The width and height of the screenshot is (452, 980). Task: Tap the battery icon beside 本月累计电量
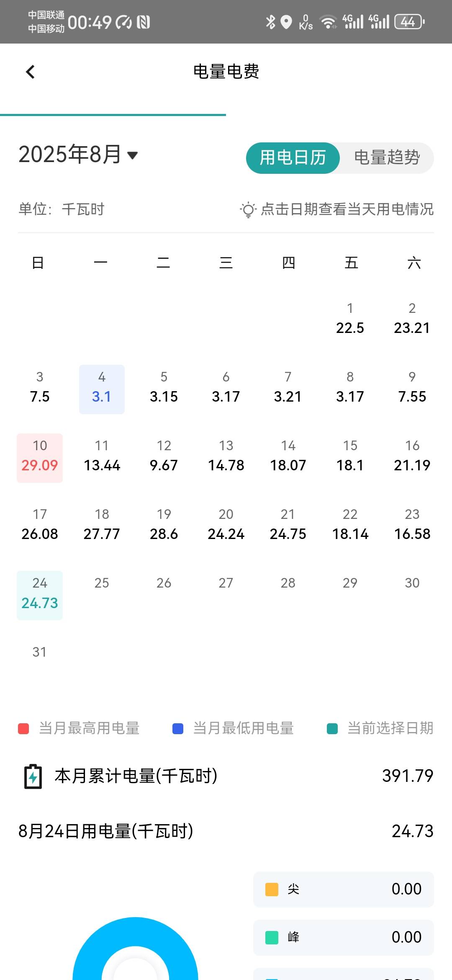(x=33, y=776)
